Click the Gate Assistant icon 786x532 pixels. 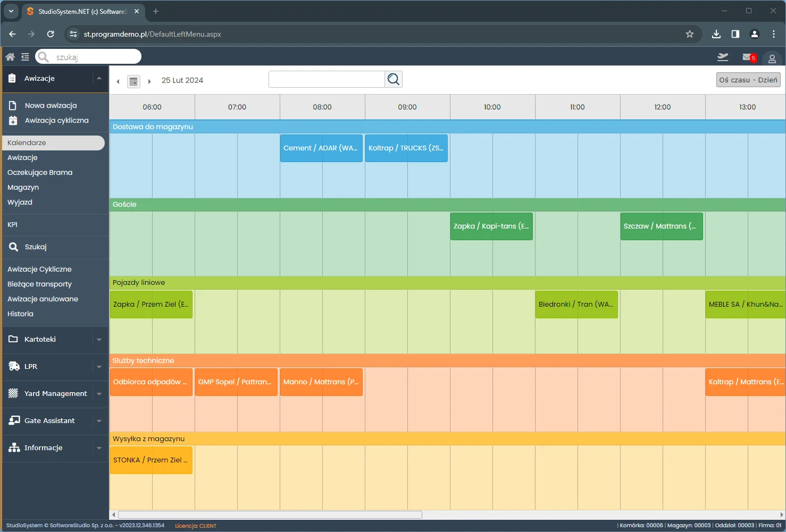[14, 420]
